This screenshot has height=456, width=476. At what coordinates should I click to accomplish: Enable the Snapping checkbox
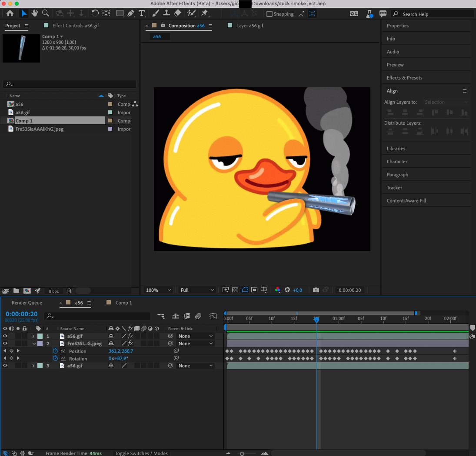click(x=269, y=14)
